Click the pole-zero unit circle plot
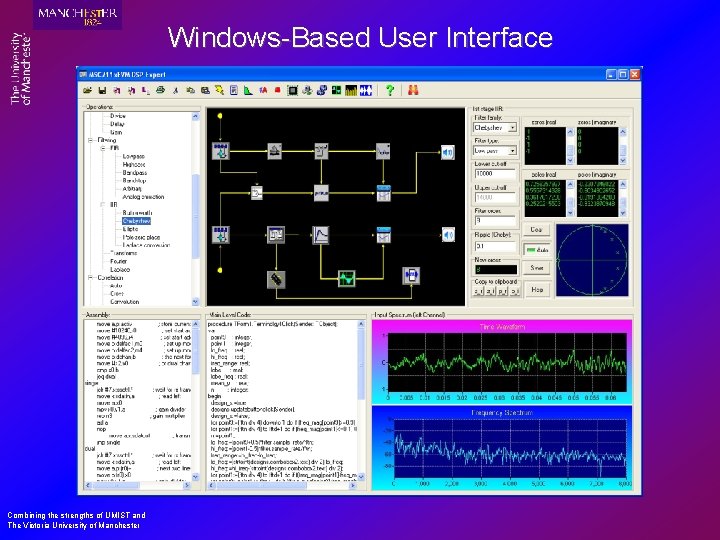This screenshot has width=720, height=540. [592, 260]
